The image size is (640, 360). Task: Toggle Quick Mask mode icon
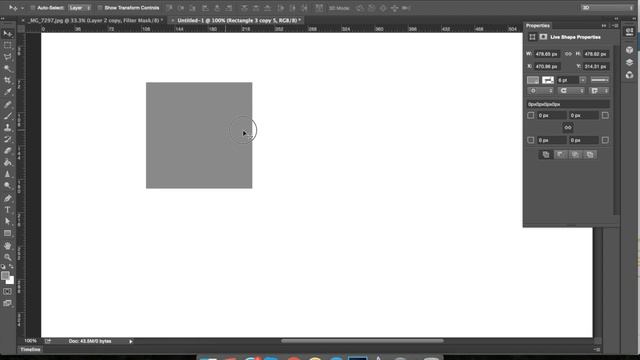(8, 291)
